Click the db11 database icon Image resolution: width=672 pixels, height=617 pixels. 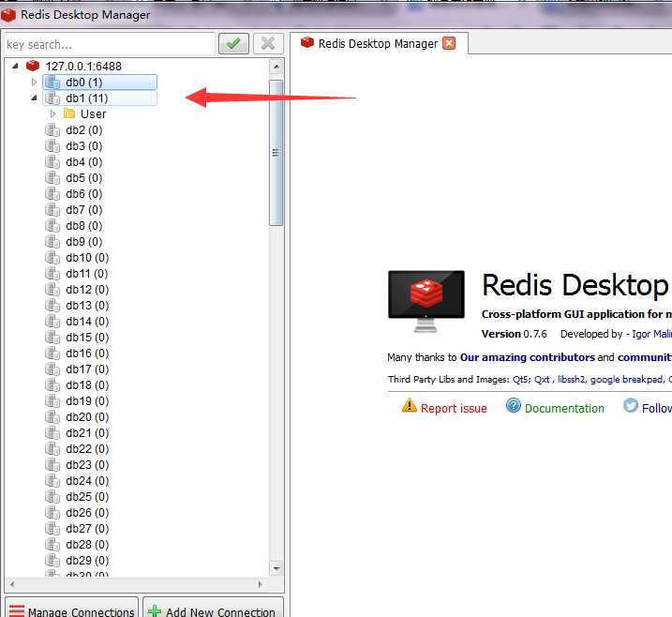tap(52, 273)
